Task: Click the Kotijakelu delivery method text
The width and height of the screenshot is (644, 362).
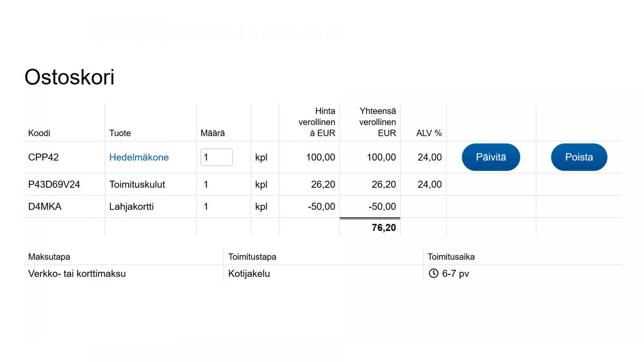Action: pyautogui.click(x=249, y=274)
